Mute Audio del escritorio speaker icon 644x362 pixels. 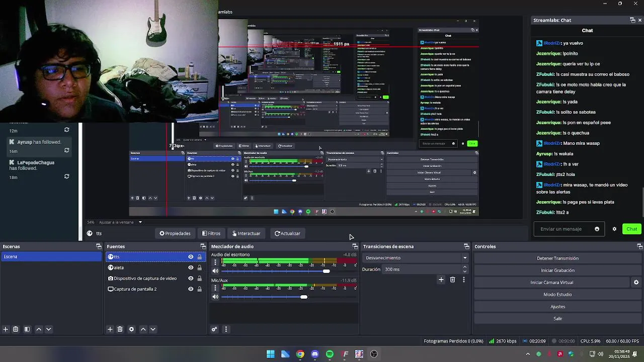215,271
